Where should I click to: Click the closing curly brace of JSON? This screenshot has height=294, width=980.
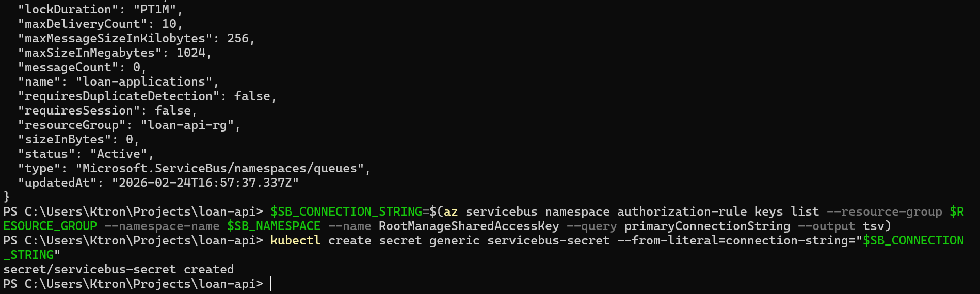(x=6, y=197)
